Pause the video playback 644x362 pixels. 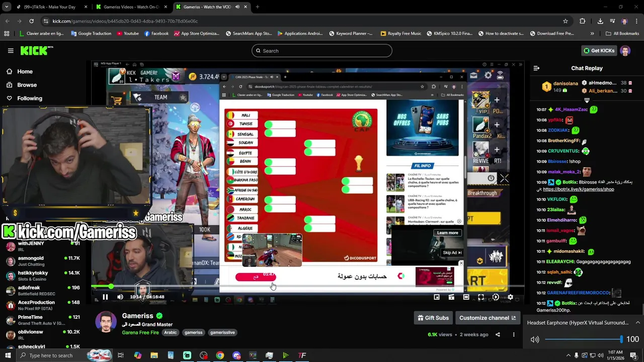click(x=105, y=297)
